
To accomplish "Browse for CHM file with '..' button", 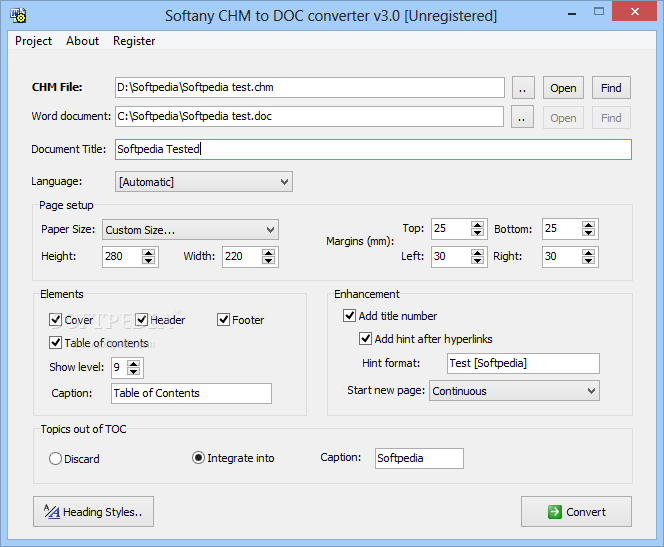I will tap(523, 88).
